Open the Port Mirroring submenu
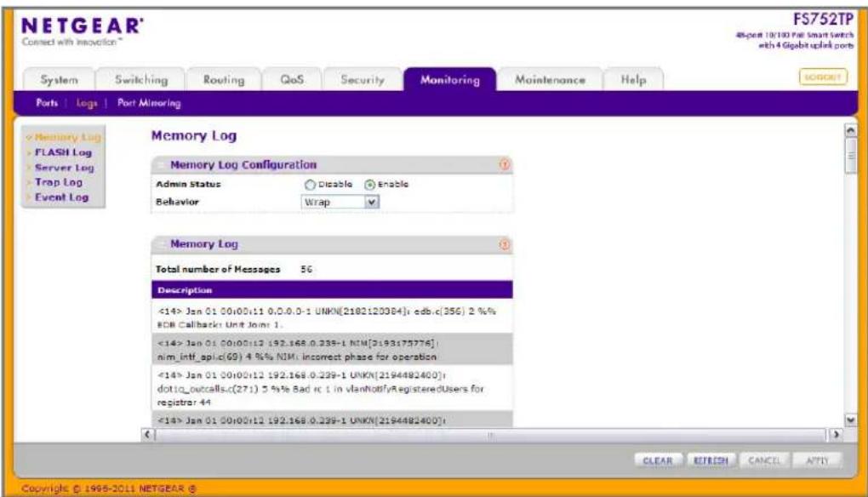The width and height of the screenshot is (868, 497). [x=149, y=103]
